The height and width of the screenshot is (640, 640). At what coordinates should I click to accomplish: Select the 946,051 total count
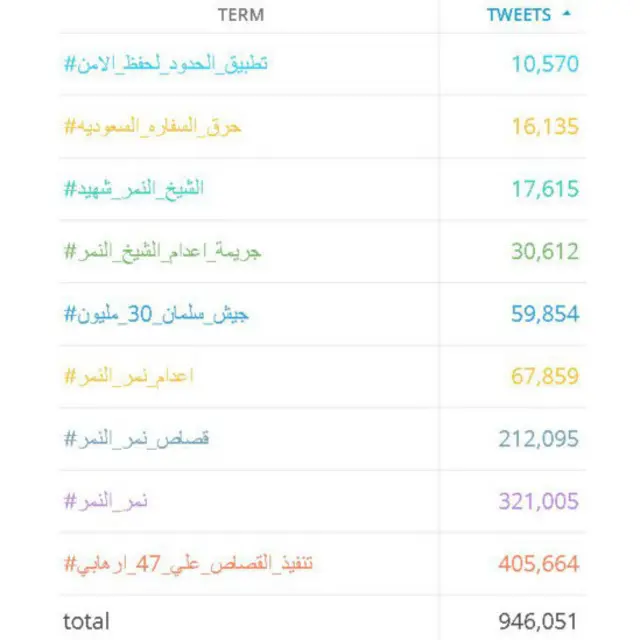pyautogui.click(x=538, y=621)
